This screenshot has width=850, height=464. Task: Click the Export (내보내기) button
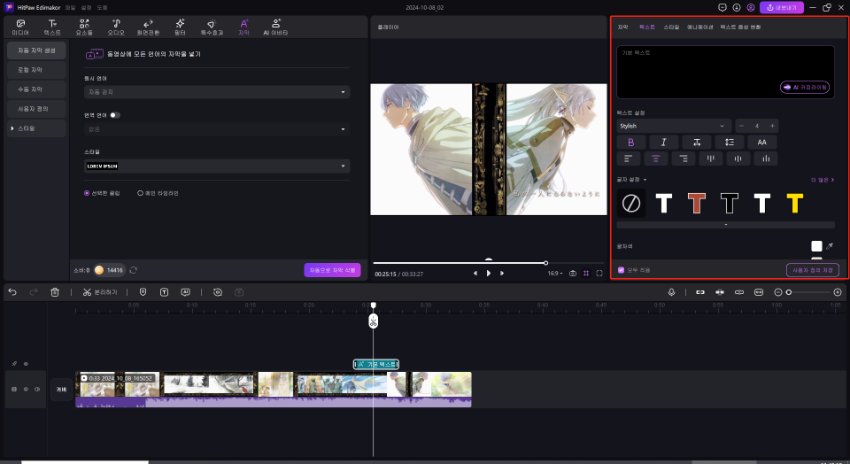(x=781, y=7)
